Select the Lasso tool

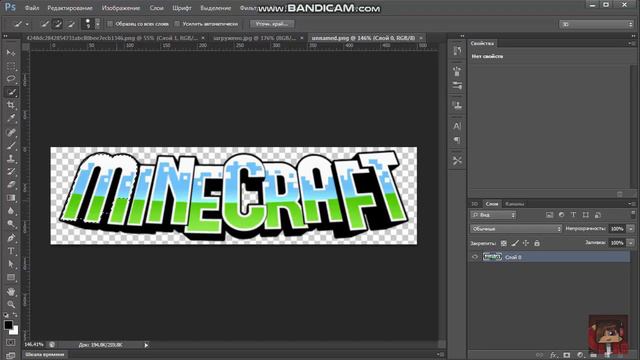pyautogui.click(x=11, y=79)
